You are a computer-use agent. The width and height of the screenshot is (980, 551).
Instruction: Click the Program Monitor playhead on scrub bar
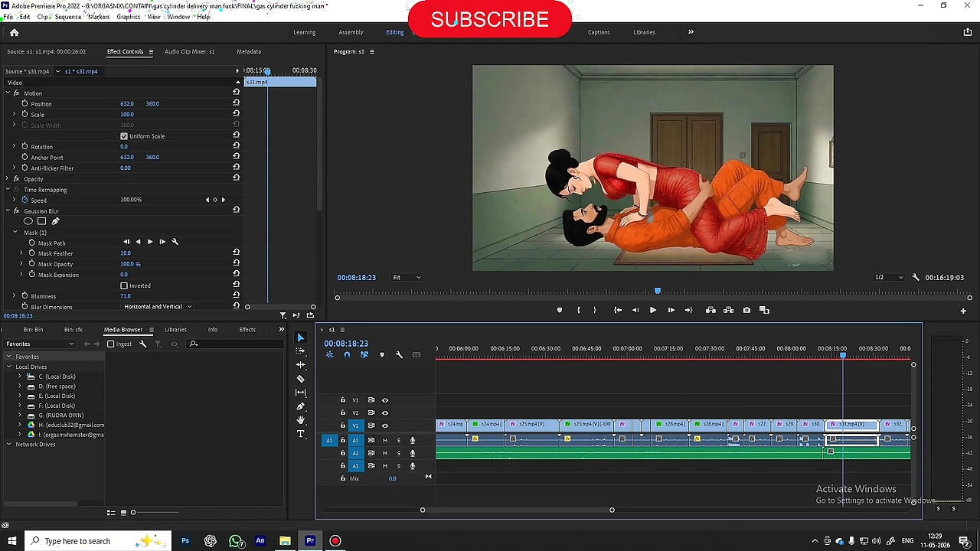point(658,291)
